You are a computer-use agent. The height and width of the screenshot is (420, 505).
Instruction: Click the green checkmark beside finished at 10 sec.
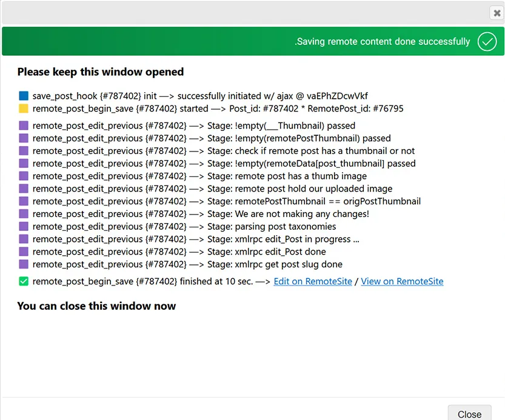click(x=24, y=281)
